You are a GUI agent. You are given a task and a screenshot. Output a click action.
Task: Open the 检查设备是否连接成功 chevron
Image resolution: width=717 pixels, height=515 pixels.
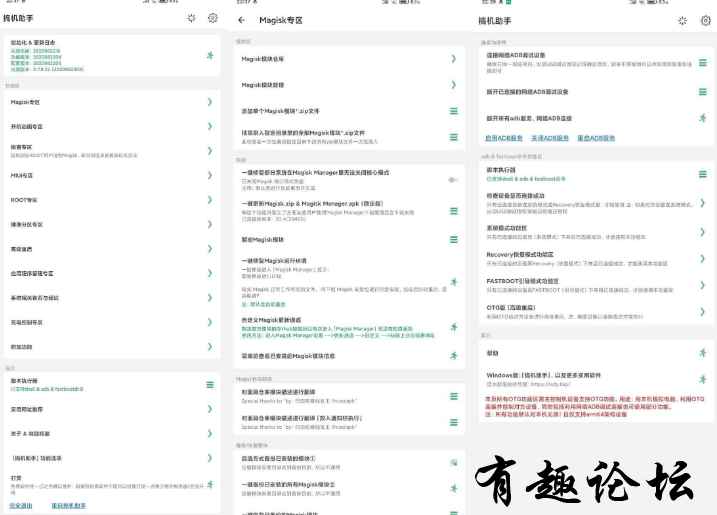coord(703,203)
